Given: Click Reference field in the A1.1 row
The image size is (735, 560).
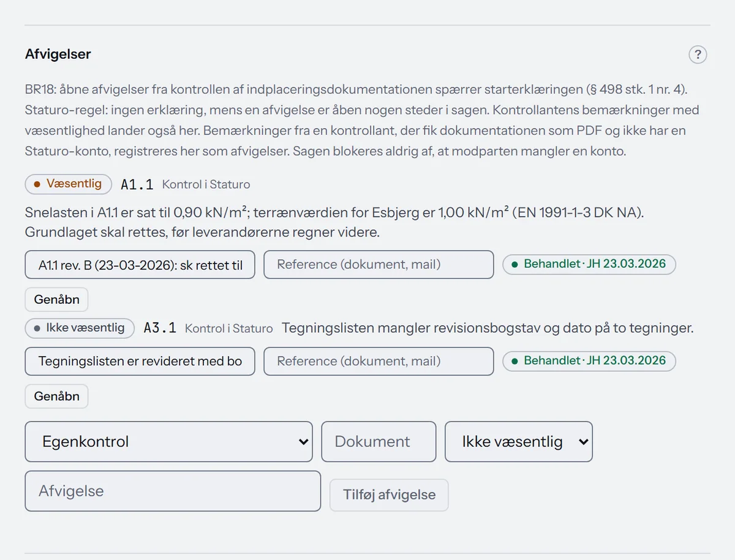Looking at the screenshot, I should pyautogui.click(x=379, y=265).
